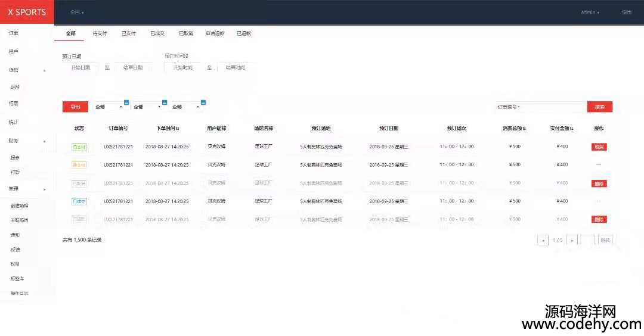Open 权限 in the sidebar
Screen dimensions: 644x336
point(15,264)
